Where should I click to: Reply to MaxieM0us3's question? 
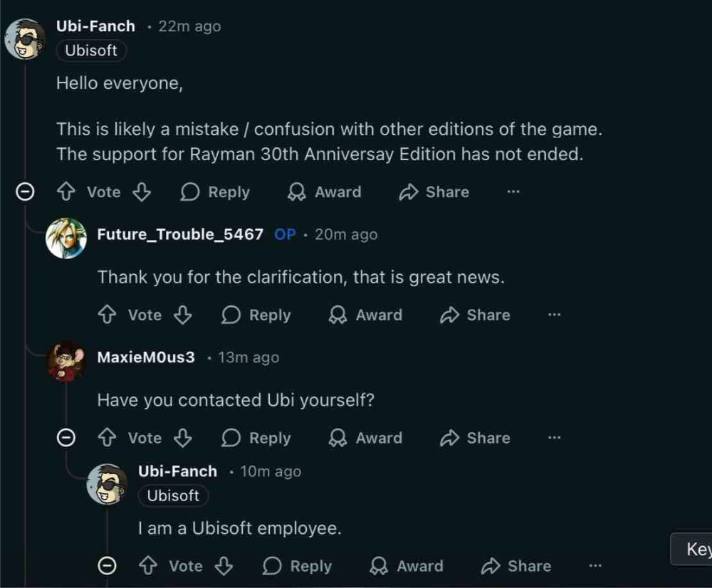pos(256,438)
